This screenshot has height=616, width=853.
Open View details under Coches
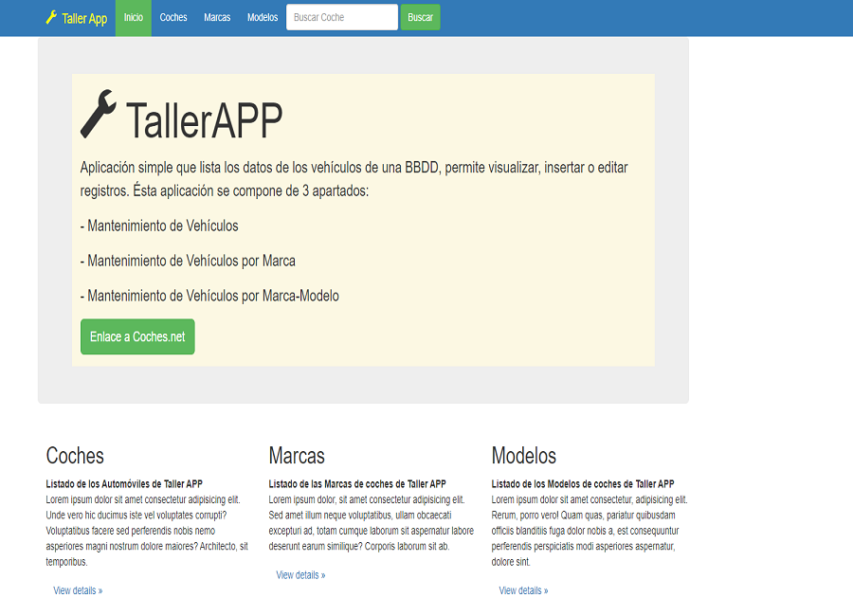pos(78,590)
